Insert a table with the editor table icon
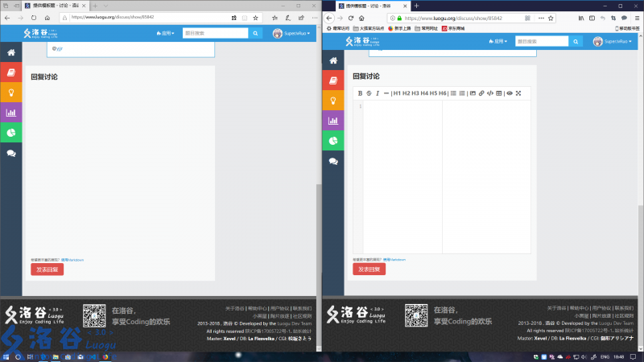Viewport: 644px width, 362px height. tap(499, 93)
